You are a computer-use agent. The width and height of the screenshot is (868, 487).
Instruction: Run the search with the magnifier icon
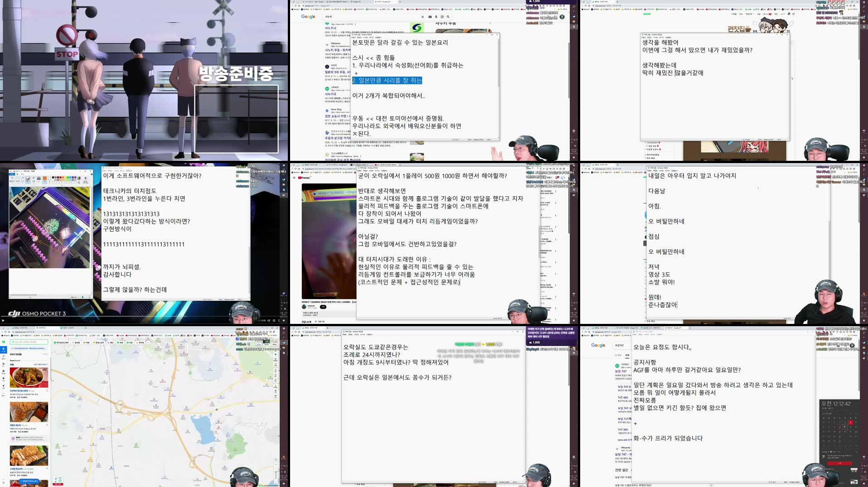(448, 17)
